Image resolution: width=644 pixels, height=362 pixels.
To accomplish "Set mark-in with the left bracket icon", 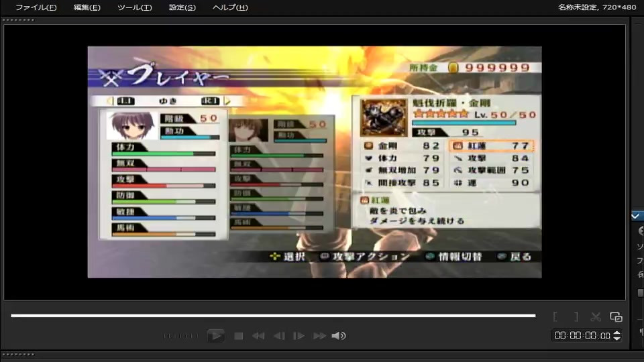I will coord(555,317).
